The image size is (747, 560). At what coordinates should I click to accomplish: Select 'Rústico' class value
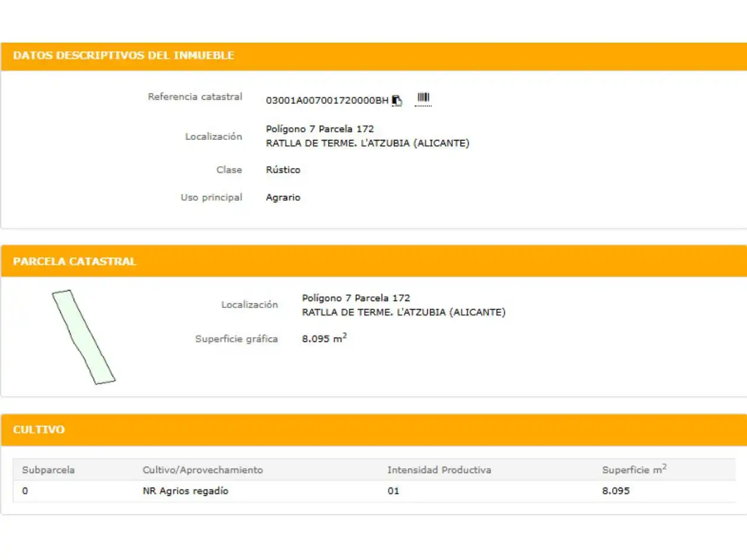point(283,170)
